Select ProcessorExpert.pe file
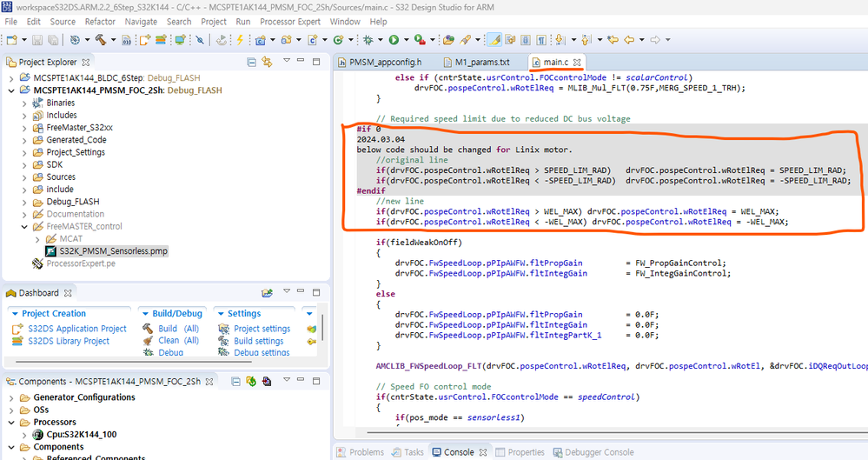This screenshot has height=460, width=868. point(81,263)
